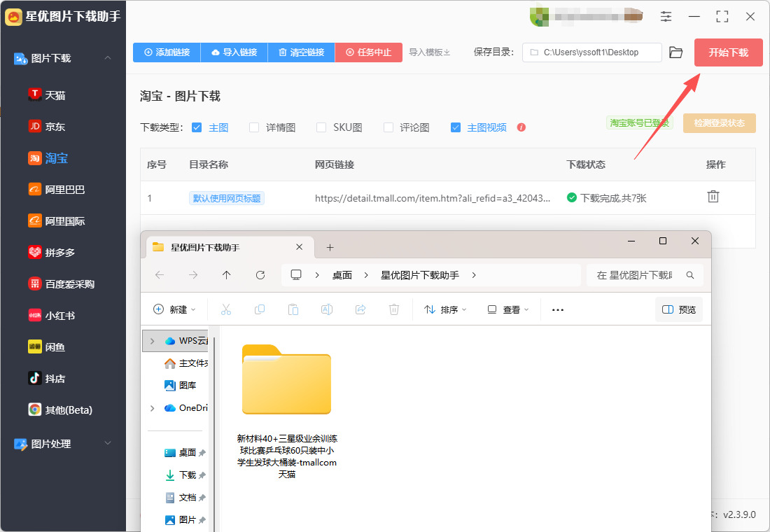Open pinned 图片 folder
The height and width of the screenshot is (532, 770).
click(185, 519)
